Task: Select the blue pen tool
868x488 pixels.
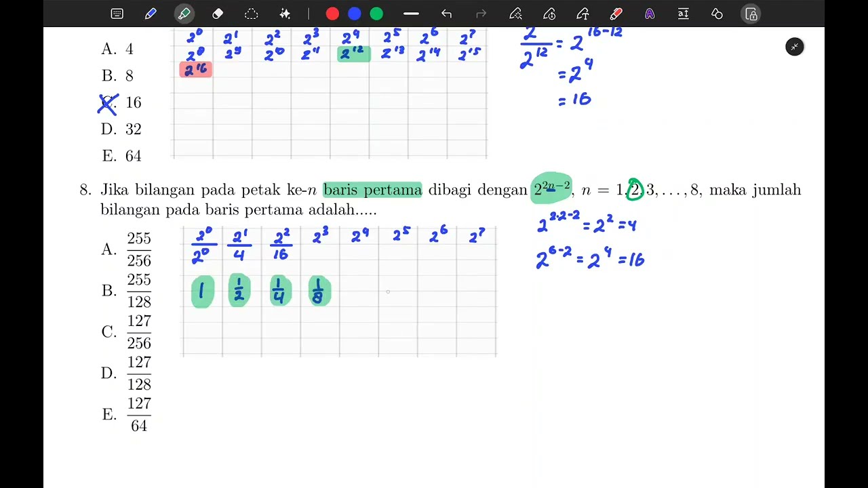Action: [151, 14]
